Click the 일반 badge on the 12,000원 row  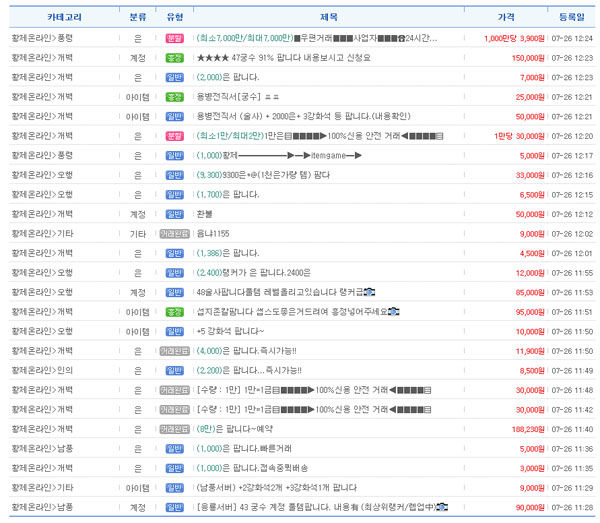pyautogui.click(x=174, y=273)
